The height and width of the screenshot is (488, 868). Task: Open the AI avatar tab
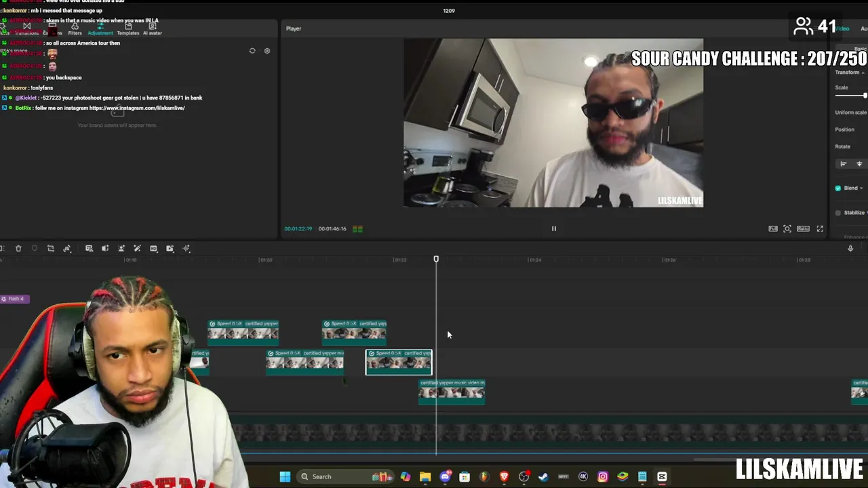(x=153, y=29)
